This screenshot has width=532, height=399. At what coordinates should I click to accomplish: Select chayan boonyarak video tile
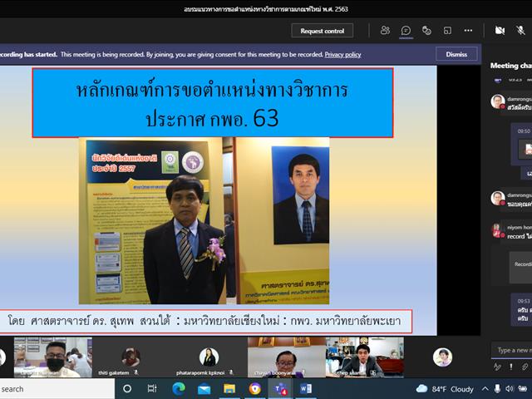tap(286, 357)
